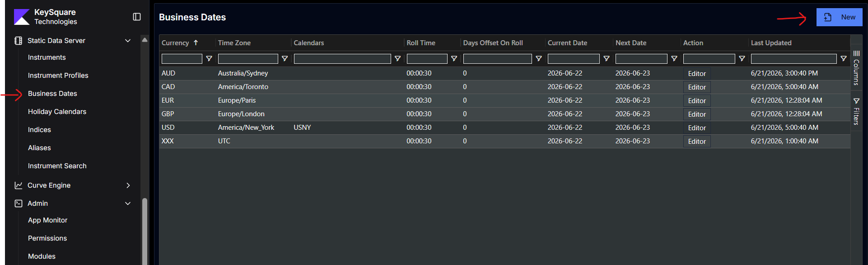Viewport: 868px width, 265px height.
Task: Collapse the Static Data Server section
Action: (128, 41)
